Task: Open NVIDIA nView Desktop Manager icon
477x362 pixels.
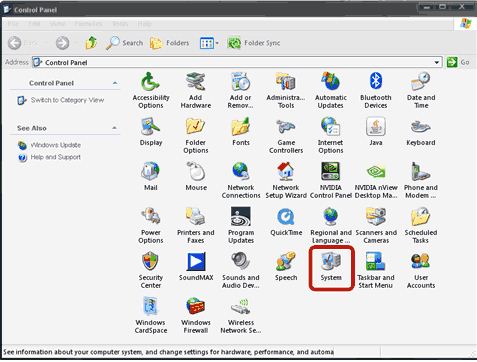Action: pos(376,180)
